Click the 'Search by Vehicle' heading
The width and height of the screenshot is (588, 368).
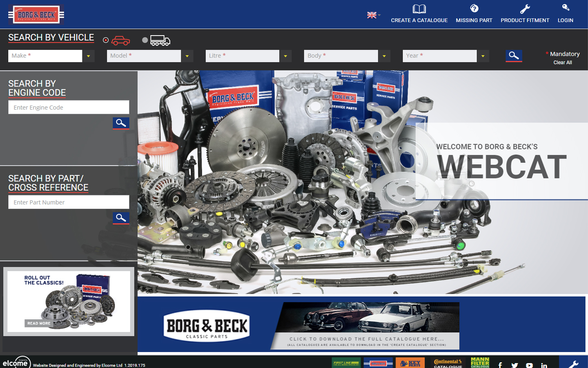(51, 38)
